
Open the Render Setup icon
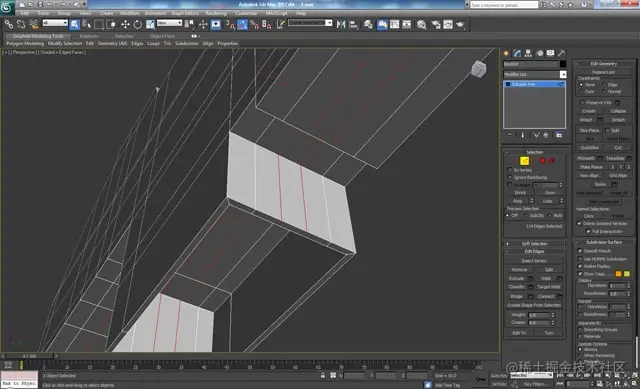[x=436, y=24]
